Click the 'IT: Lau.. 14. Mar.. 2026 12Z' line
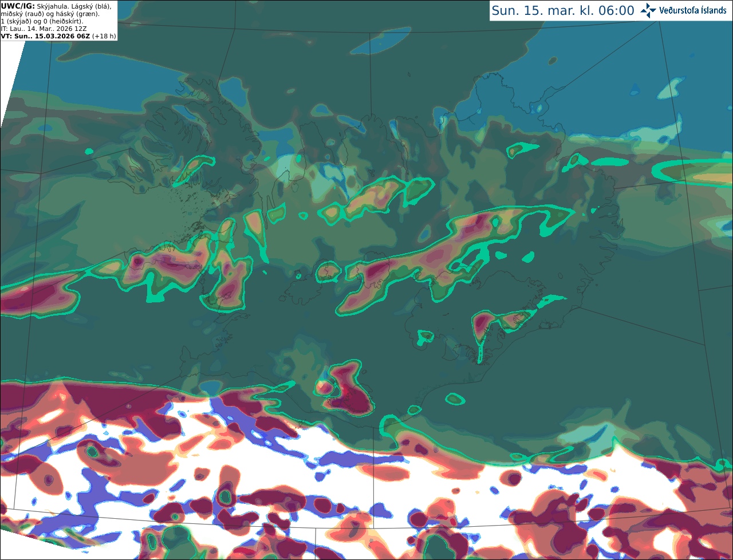Viewport: 733px width, 560px height. [44, 29]
